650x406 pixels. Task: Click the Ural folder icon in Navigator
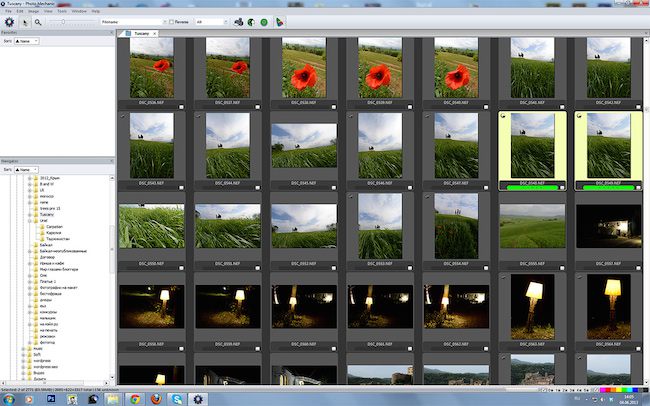coord(36,221)
